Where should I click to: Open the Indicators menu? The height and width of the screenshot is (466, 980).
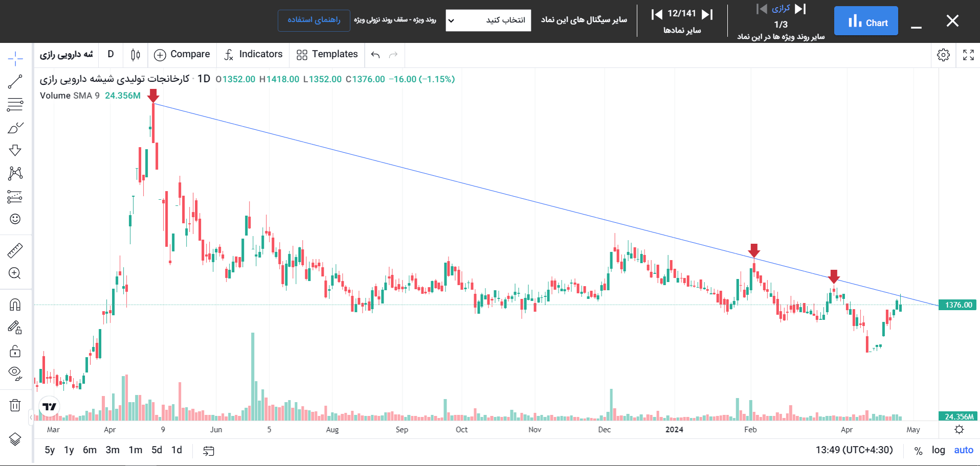[253, 55]
